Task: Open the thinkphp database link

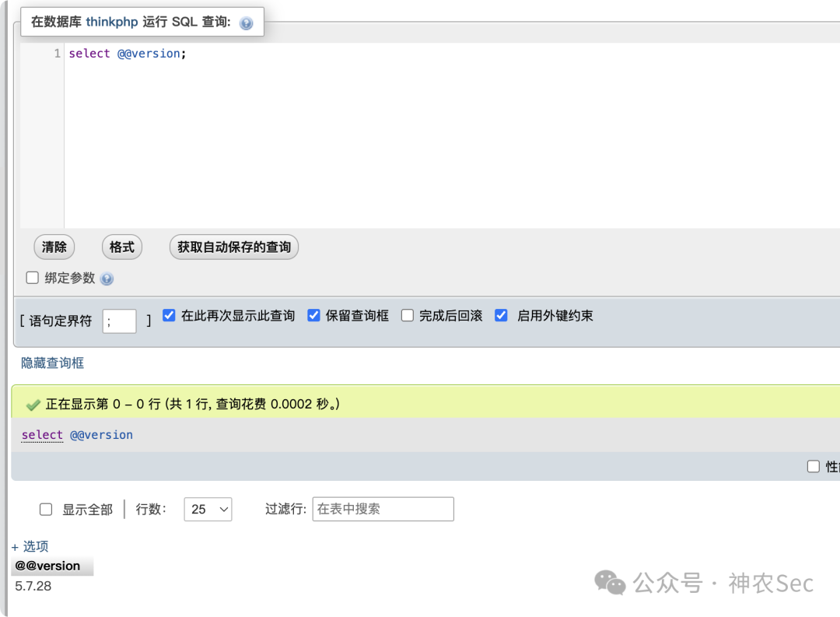Action: click(x=111, y=23)
